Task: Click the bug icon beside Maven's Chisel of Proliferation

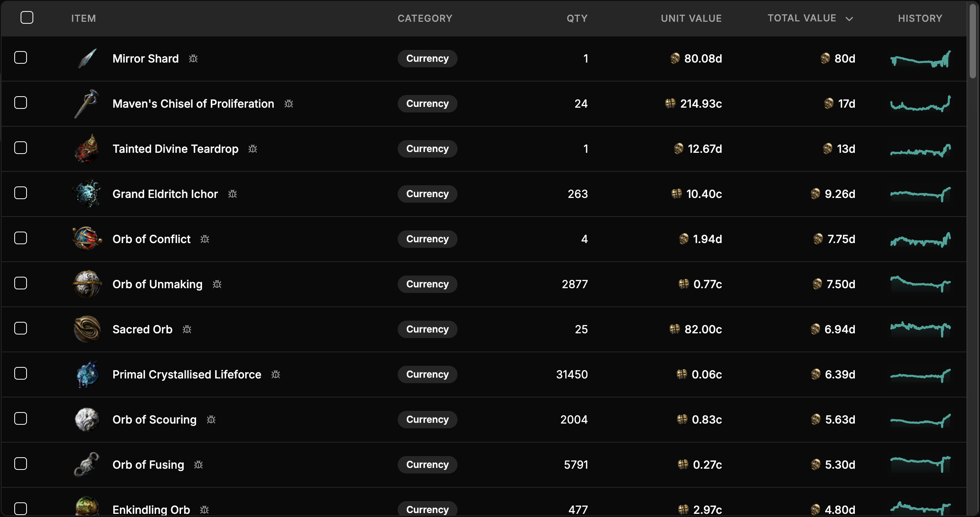Action: coord(289,104)
